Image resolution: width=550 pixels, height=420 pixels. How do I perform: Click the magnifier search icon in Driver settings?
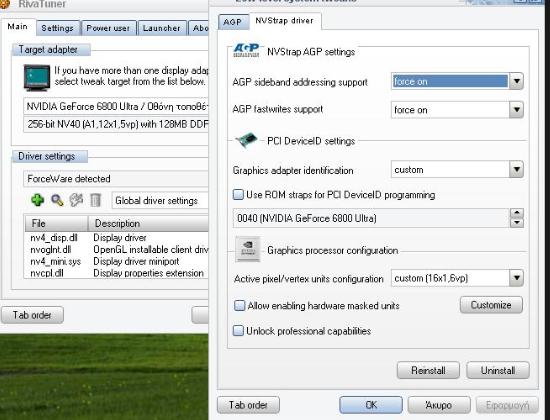pyautogui.click(x=57, y=200)
